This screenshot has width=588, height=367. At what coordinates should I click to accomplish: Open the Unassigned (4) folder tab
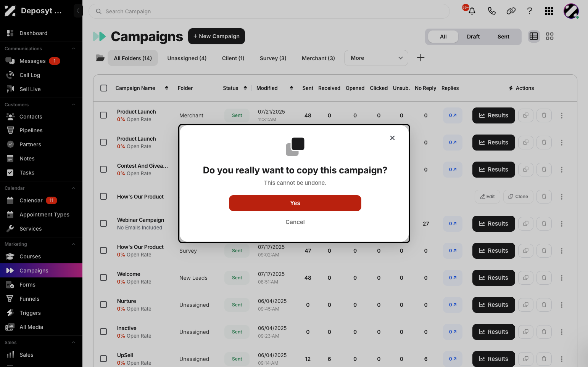point(187,58)
